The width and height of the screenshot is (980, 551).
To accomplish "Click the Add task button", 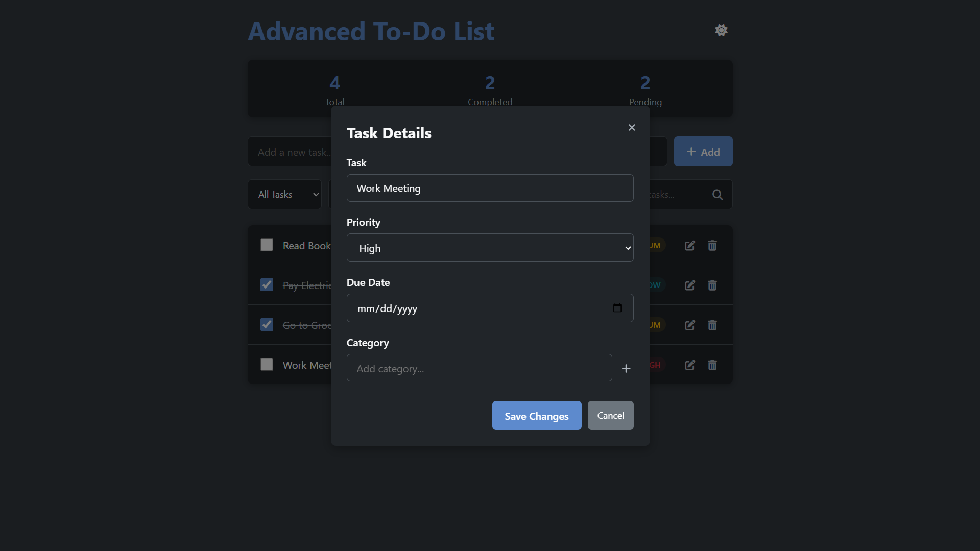I will (703, 152).
